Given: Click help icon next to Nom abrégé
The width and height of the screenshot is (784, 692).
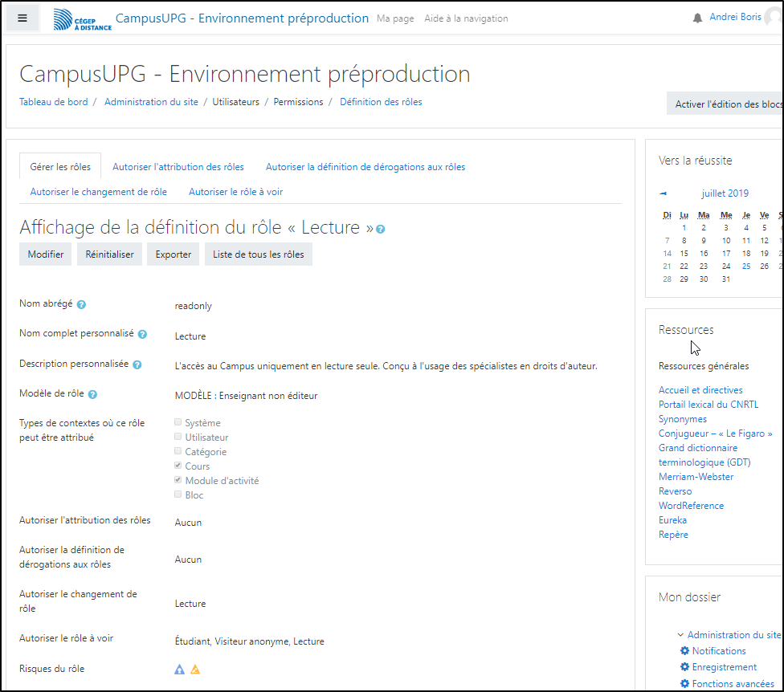Looking at the screenshot, I should pyautogui.click(x=82, y=305).
